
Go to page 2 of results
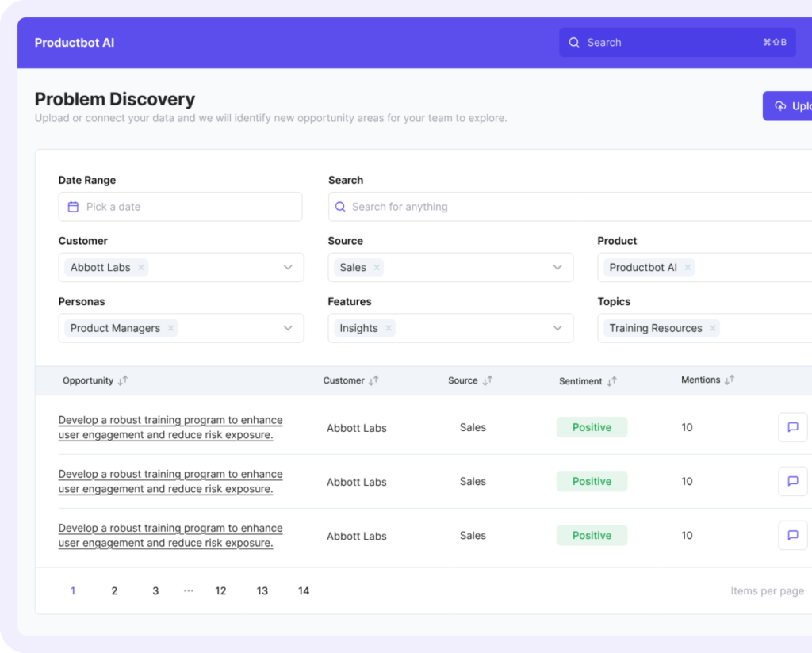114,590
